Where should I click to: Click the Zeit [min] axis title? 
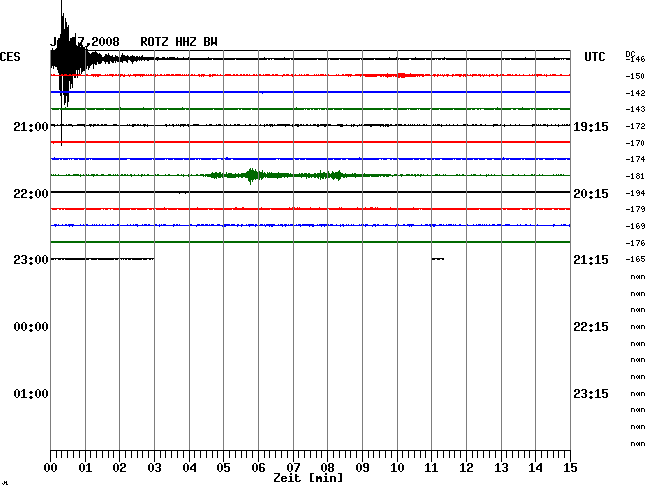tap(308, 478)
